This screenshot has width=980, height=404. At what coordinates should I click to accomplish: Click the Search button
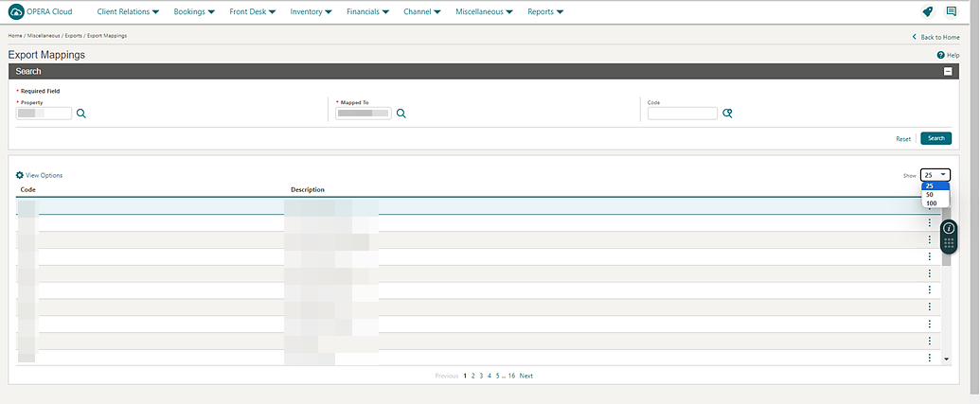tap(935, 139)
